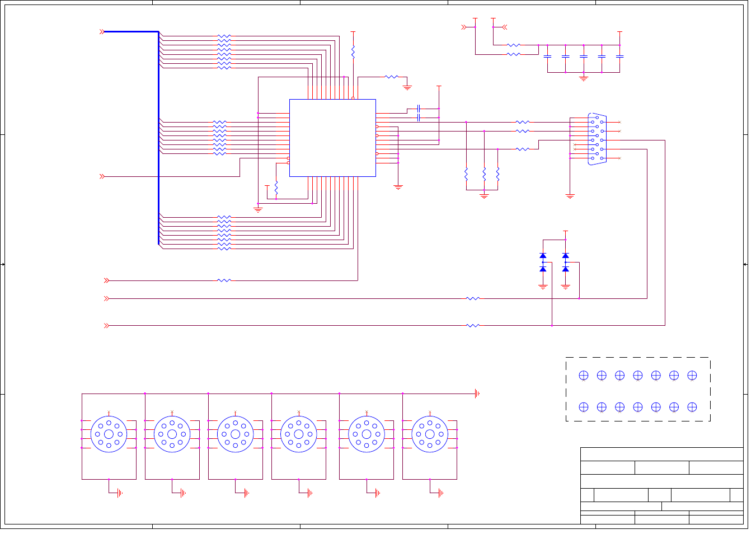The height and width of the screenshot is (534, 756).
Task: Select the rightmost circular socket symbol
Action: [429, 434]
